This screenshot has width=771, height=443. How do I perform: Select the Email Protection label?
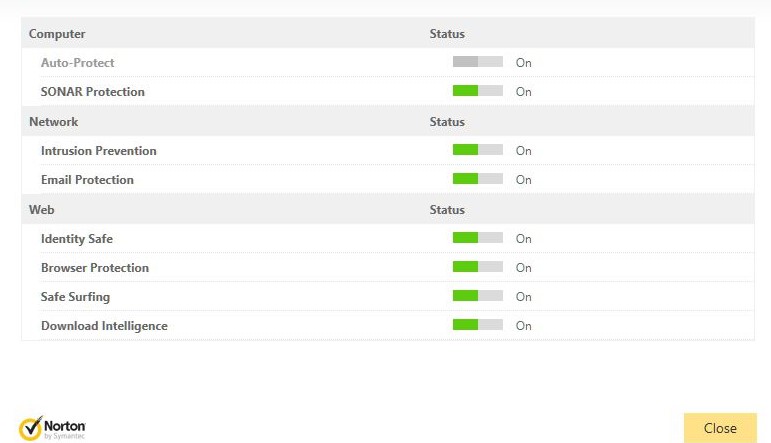pyautogui.click(x=87, y=180)
